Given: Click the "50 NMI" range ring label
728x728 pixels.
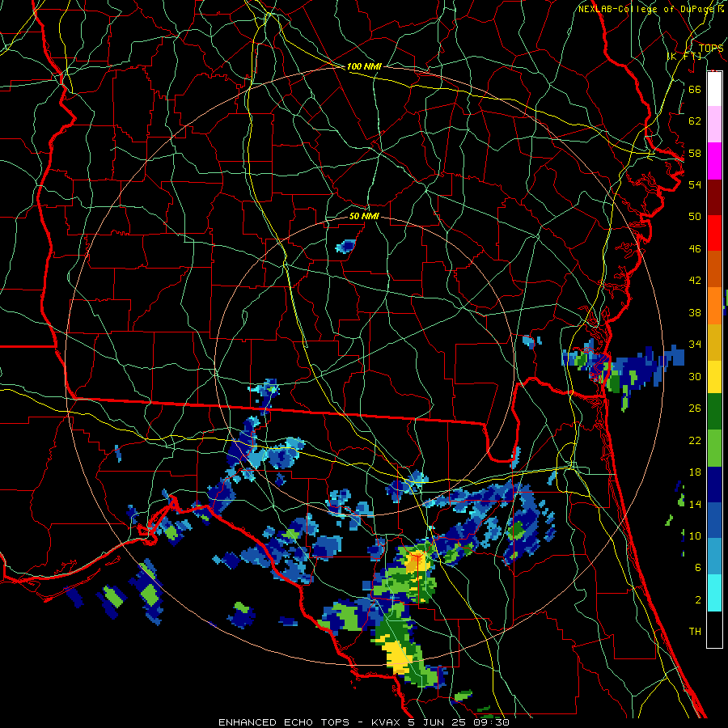Looking at the screenshot, I should point(364,216).
